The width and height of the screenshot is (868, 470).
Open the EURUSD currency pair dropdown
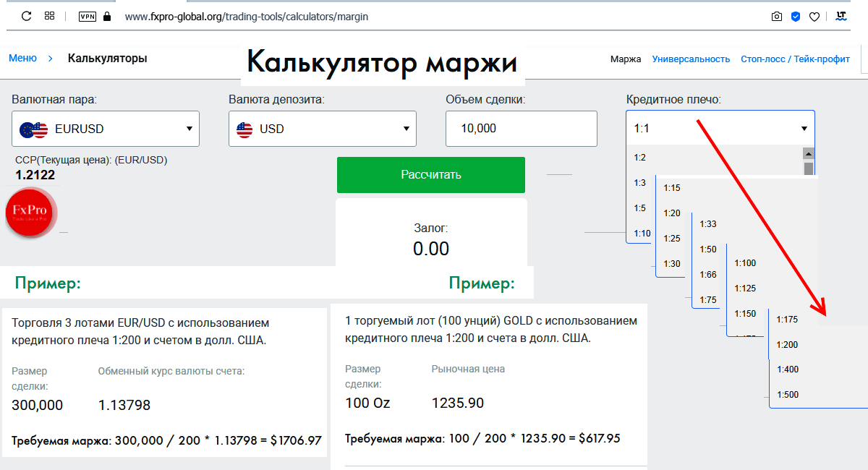click(x=106, y=129)
